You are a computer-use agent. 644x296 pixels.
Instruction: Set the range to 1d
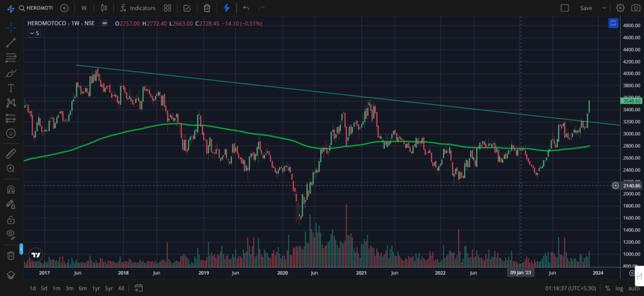tap(33, 288)
